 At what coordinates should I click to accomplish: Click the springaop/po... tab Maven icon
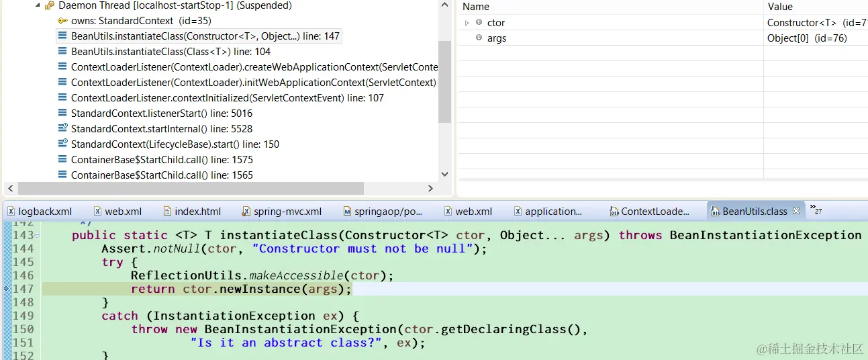coord(347,211)
